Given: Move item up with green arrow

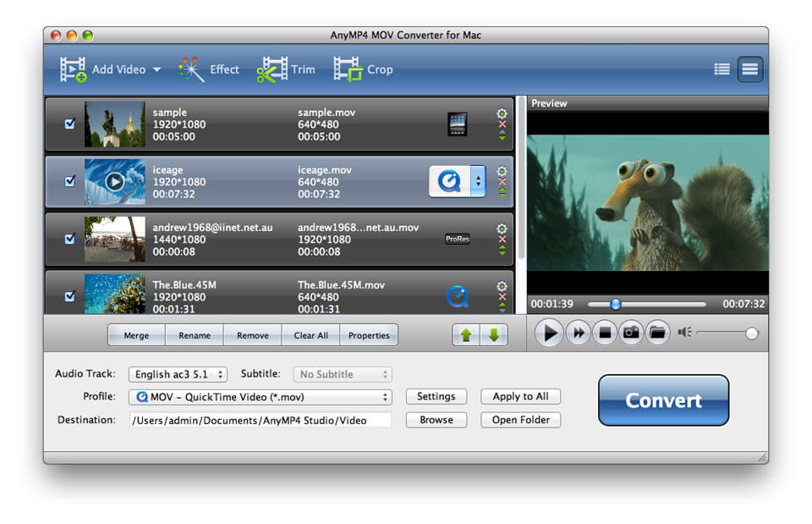Looking at the screenshot, I should coord(465,335).
